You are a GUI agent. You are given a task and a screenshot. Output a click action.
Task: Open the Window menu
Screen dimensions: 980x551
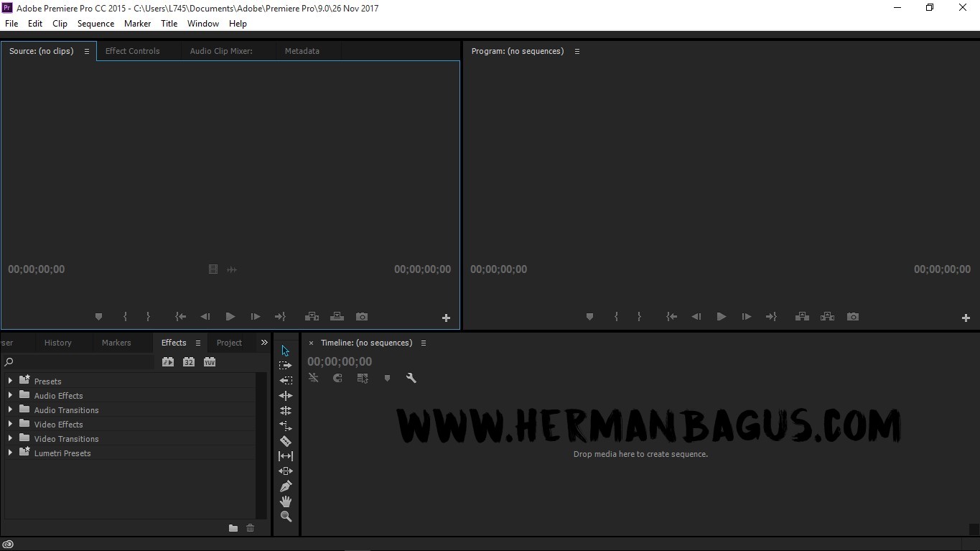203,24
